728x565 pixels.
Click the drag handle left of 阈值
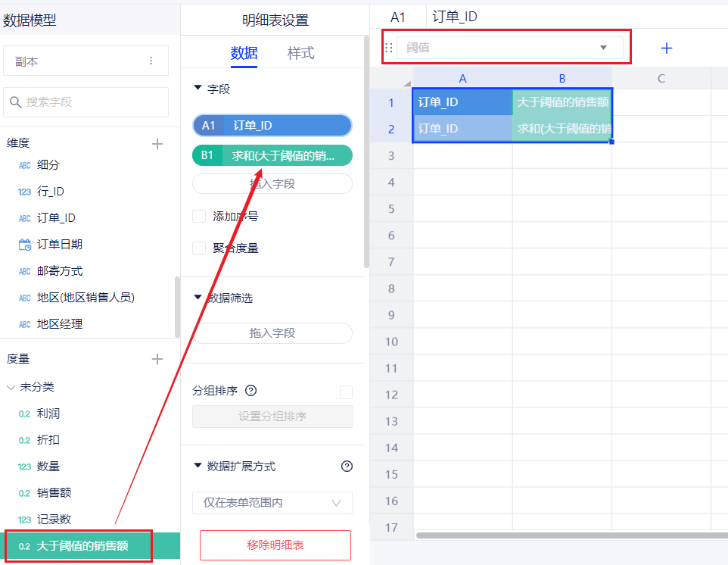click(x=390, y=48)
